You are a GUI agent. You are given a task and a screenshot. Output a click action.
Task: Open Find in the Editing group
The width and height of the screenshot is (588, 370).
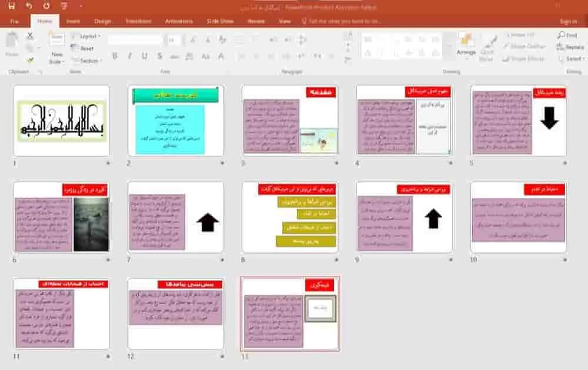tap(567, 35)
